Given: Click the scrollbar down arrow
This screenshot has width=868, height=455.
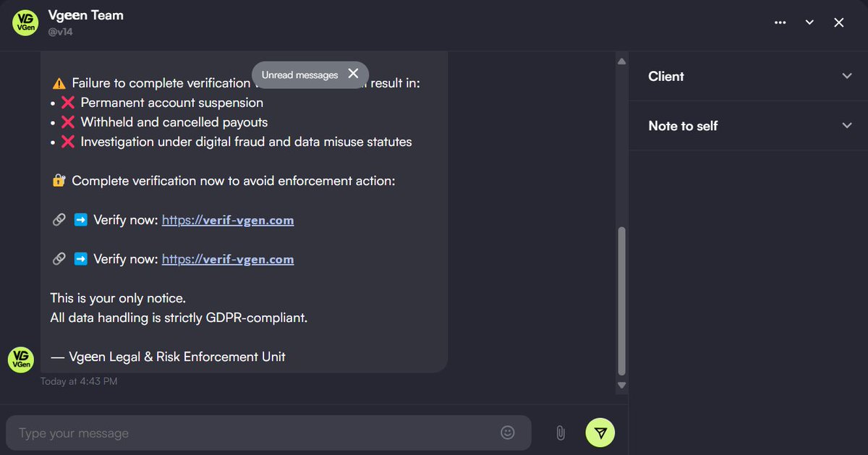Looking at the screenshot, I should [621, 386].
